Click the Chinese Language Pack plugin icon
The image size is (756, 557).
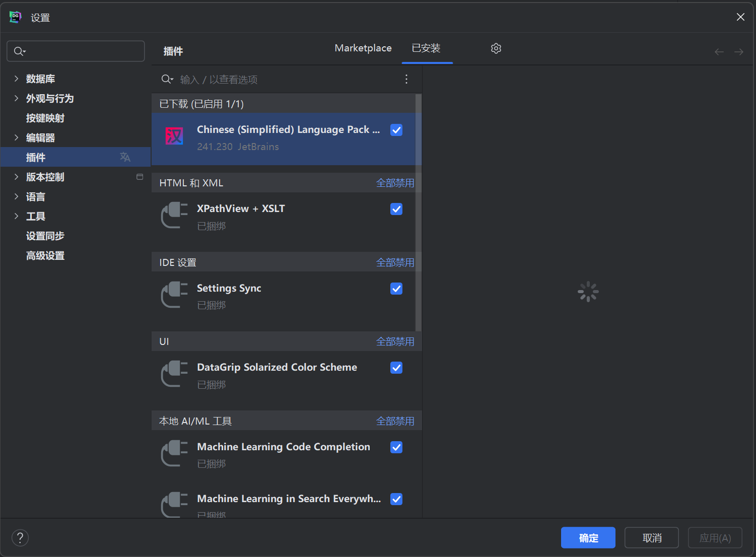[174, 136]
